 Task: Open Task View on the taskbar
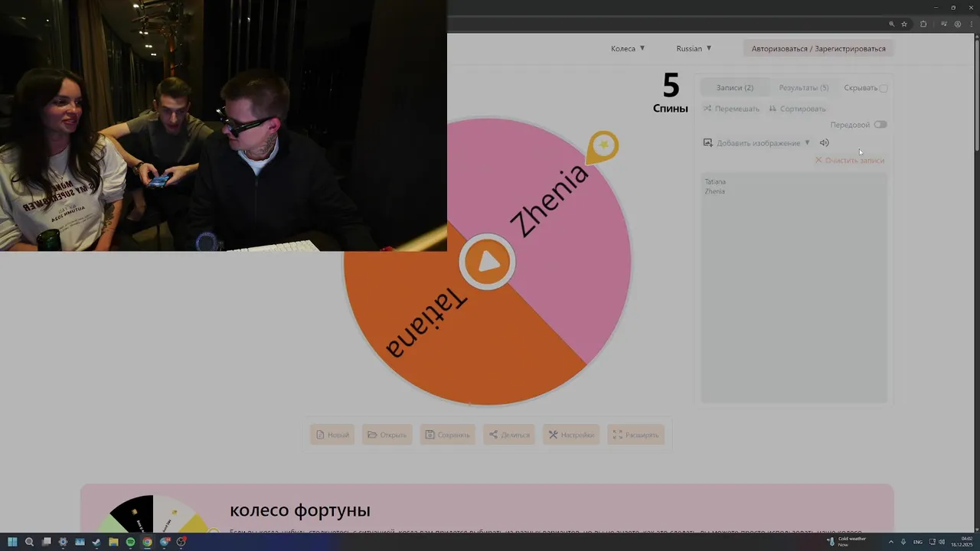[x=46, y=542]
